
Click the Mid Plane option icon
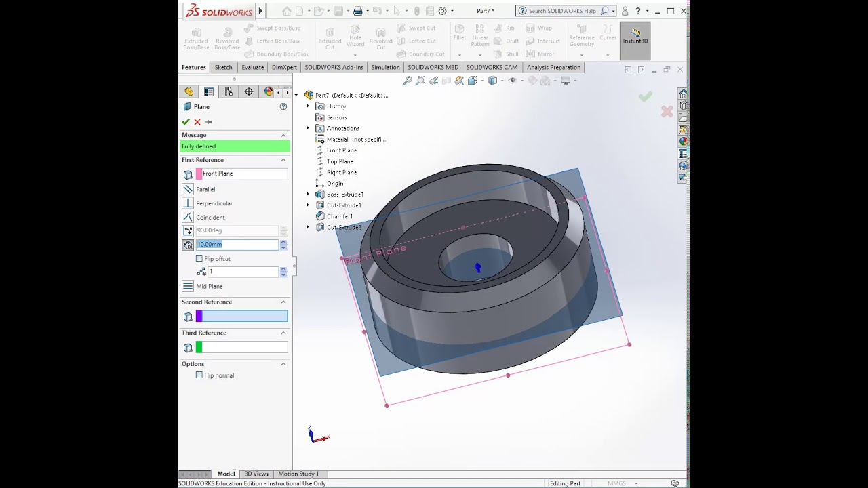(x=188, y=287)
